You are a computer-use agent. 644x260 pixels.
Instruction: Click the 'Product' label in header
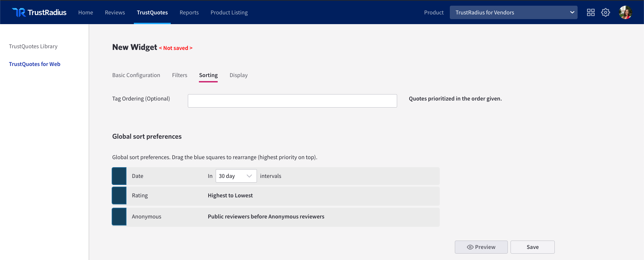(x=434, y=12)
